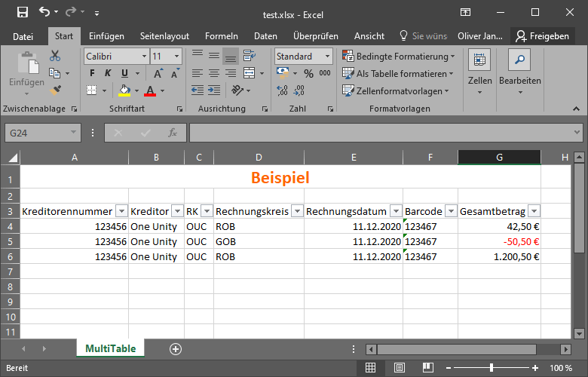Align text to bottom
The width and height of the screenshot is (588, 377).
point(231,57)
